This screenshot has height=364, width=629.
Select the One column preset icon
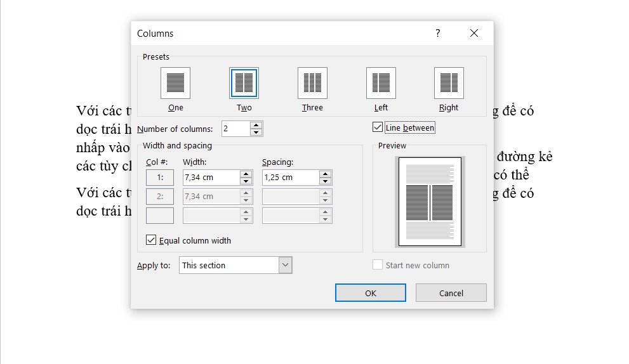point(176,83)
